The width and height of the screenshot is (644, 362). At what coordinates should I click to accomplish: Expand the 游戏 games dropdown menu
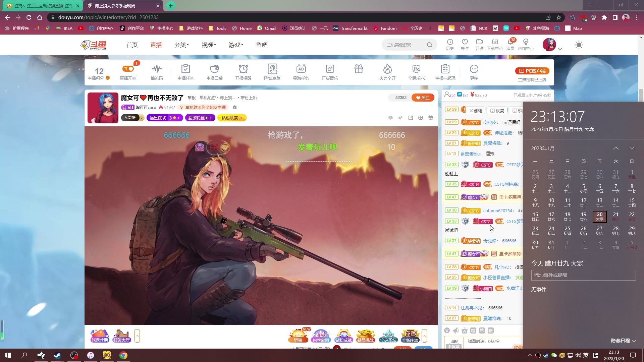(x=236, y=45)
